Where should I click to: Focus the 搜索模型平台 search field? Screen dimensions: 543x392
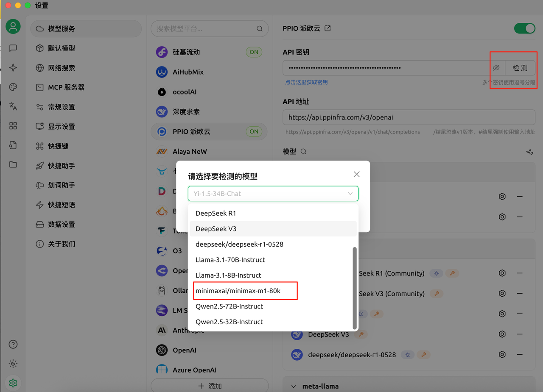pos(210,29)
